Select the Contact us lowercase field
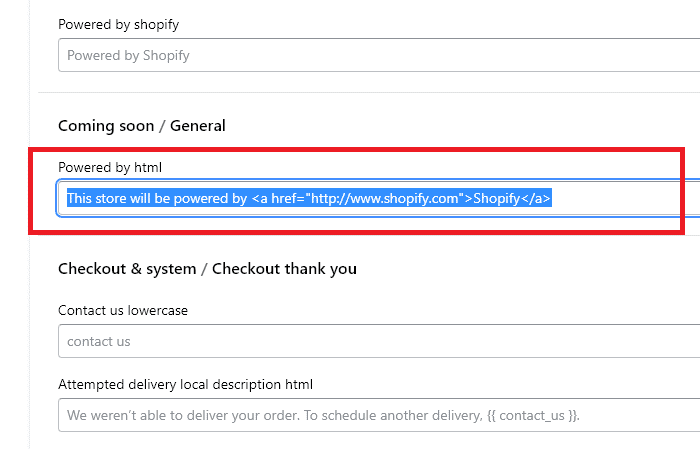Image resolution: width=700 pixels, height=449 pixels. coord(379,341)
